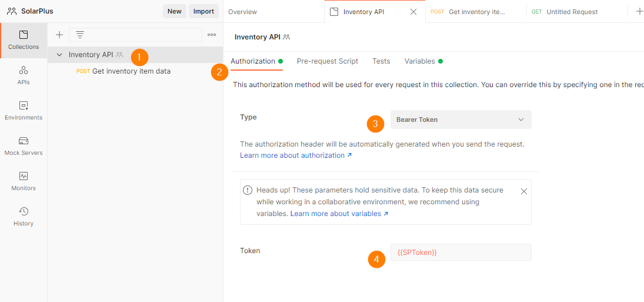Open the APIs sidebar section
Image resolution: width=644 pixels, height=302 pixels.
tap(24, 75)
